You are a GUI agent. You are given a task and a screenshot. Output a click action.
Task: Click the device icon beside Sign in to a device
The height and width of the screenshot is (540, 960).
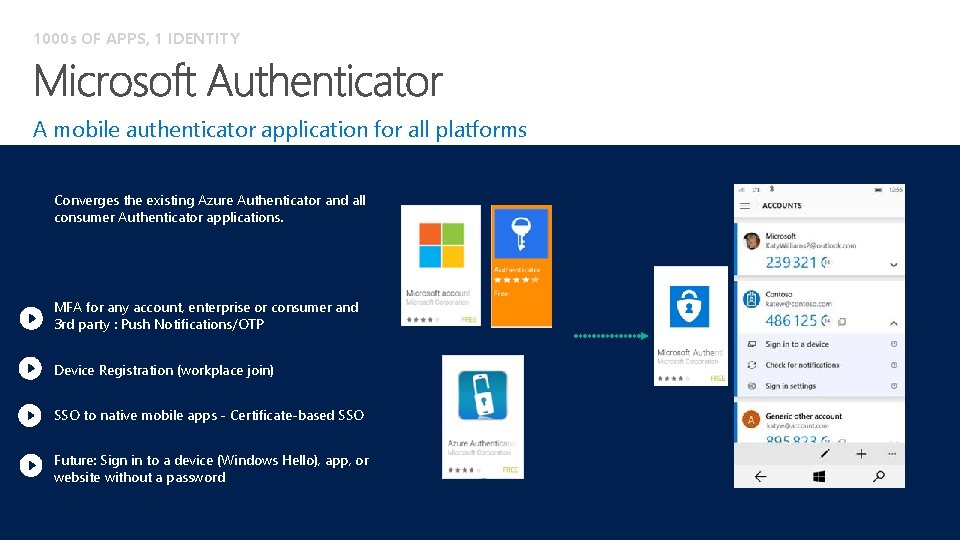[x=752, y=345]
